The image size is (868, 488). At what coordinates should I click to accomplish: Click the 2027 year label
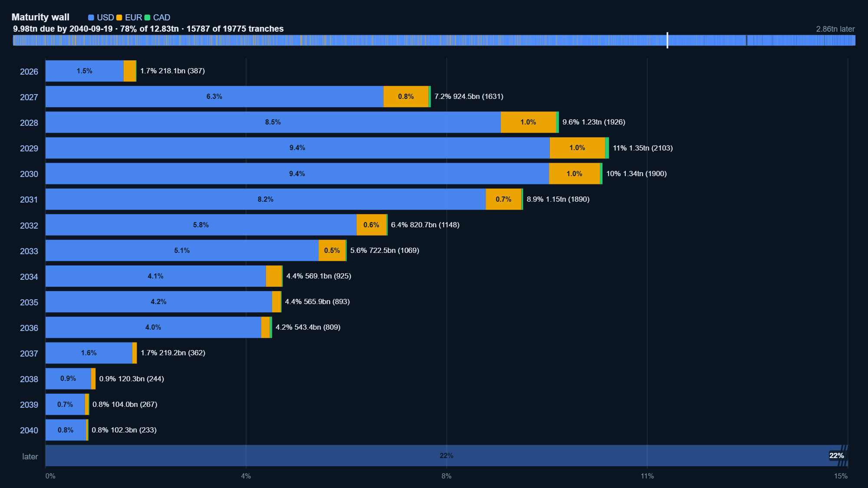[x=29, y=97]
